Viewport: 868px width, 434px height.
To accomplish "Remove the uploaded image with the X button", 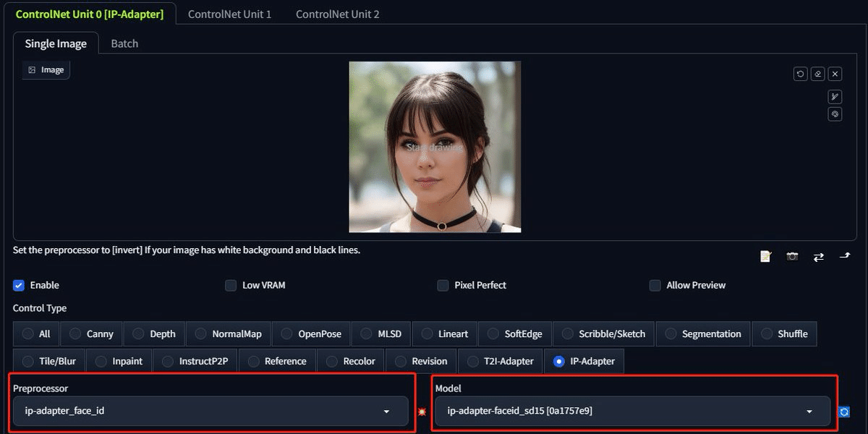I will 835,73.
